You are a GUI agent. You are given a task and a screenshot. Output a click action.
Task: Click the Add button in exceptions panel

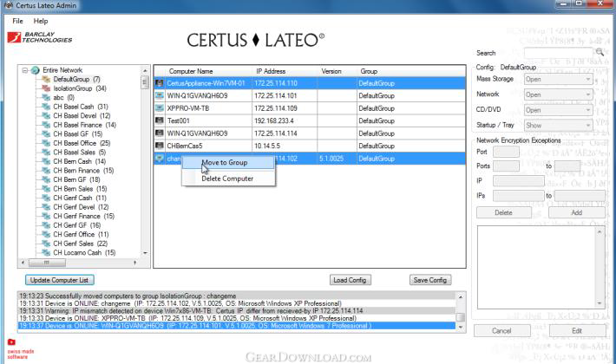coord(577,212)
